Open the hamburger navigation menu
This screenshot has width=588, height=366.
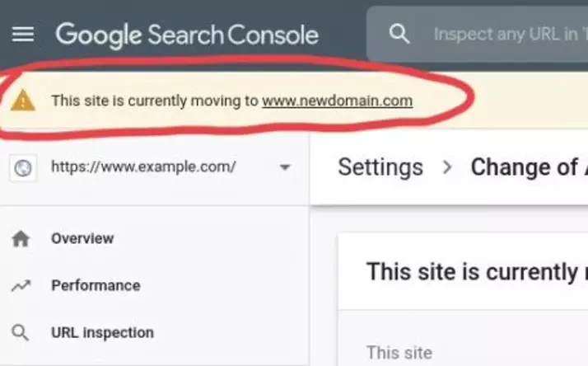[x=23, y=35]
